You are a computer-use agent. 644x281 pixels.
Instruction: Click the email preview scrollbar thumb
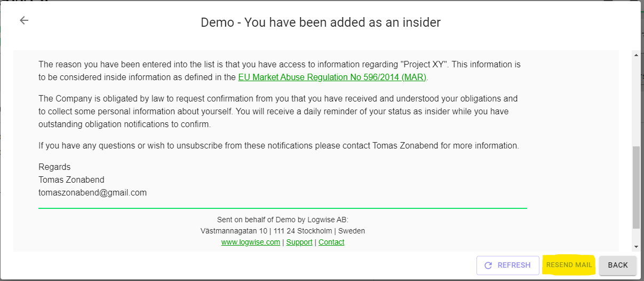coord(635,187)
